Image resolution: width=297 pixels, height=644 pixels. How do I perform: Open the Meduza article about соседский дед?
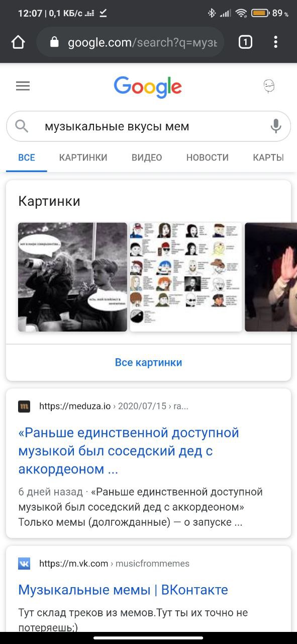pos(129,451)
